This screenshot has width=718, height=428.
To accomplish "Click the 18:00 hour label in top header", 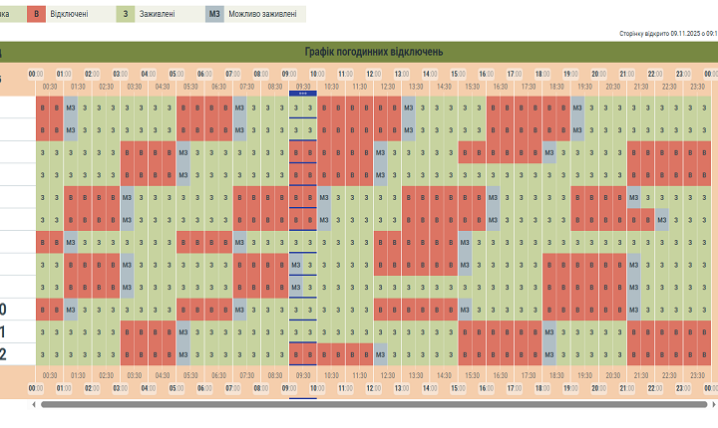I will [x=543, y=74].
